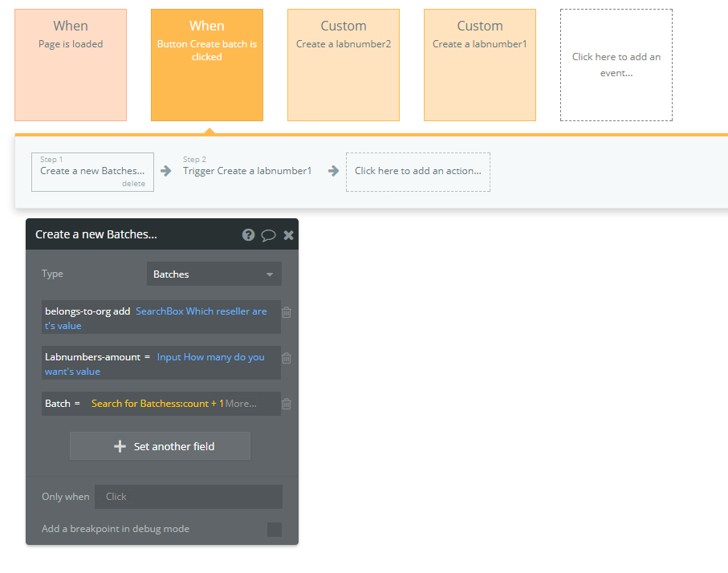Open help for Create a new Batches action
728x573 pixels.
tap(248, 235)
